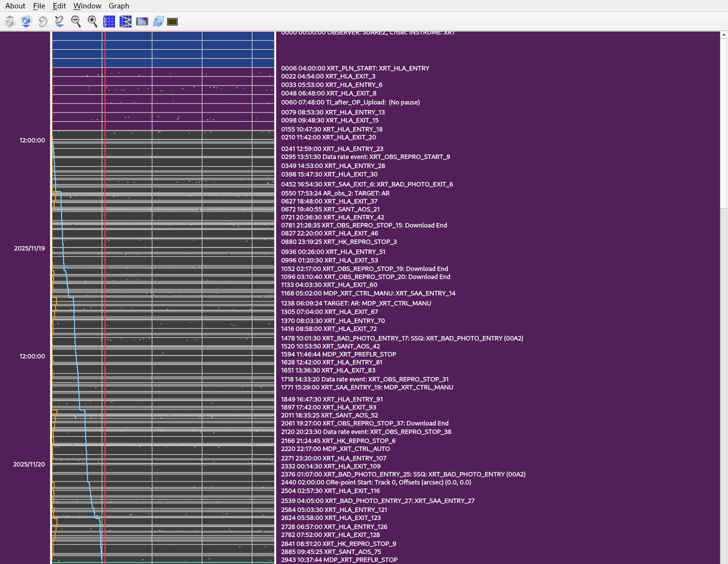The width and height of the screenshot is (728, 564).
Task: Open the About menu
Action: point(15,6)
